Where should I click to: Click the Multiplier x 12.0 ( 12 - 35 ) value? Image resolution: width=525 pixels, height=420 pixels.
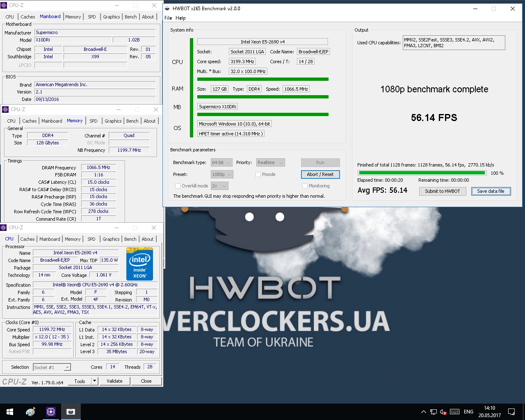tap(52, 337)
